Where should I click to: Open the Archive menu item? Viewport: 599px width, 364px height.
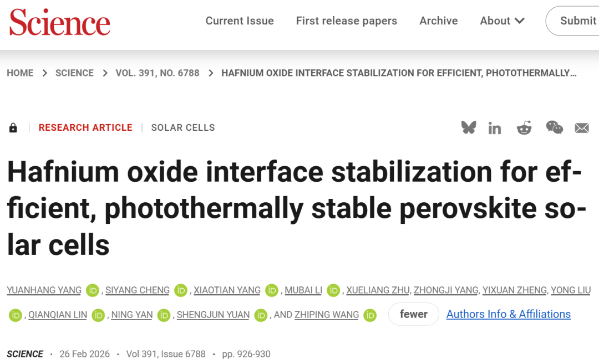click(439, 21)
